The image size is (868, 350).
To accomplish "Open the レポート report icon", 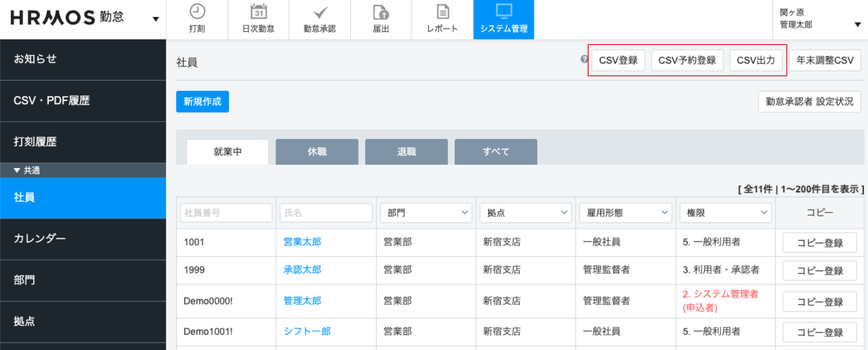I will point(442,12).
